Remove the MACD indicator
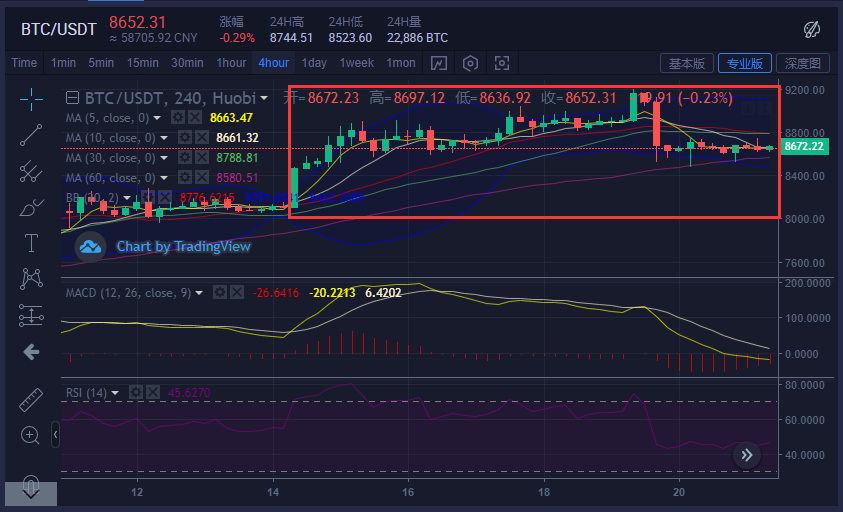 point(237,293)
